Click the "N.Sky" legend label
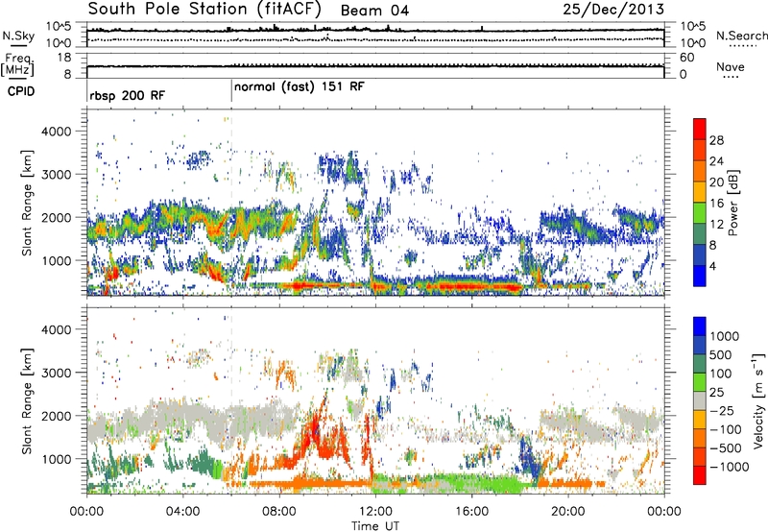Image resolution: width=768 pixels, height=532 pixels. click(x=18, y=36)
